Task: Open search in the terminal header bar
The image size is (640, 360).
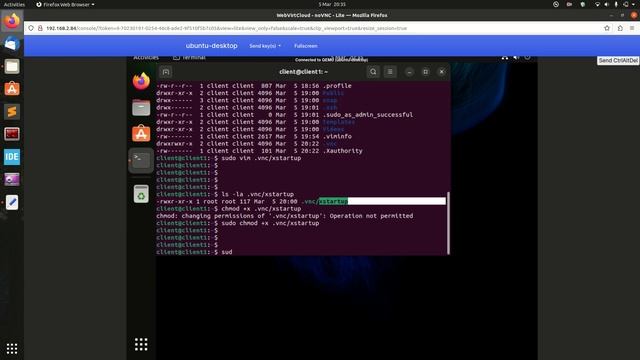Action: click(373, 72)
